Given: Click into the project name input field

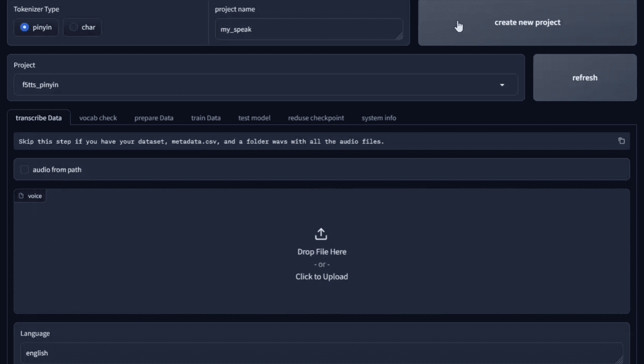Looking at the screenshot, I should tap(305, 29).
